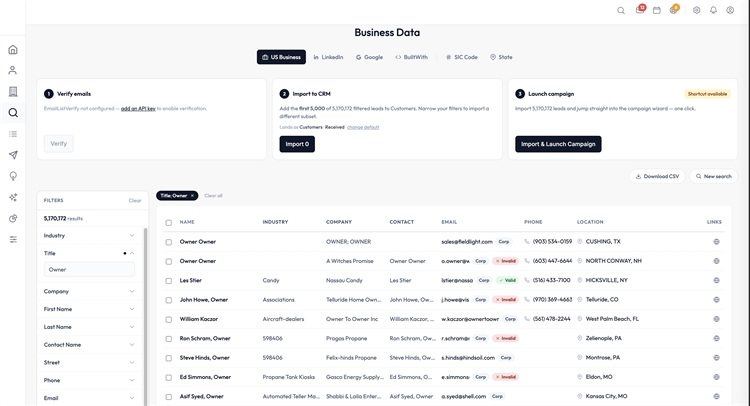Expand the Company filter section
Screen dimensions: 750x406
coord(89,291)
